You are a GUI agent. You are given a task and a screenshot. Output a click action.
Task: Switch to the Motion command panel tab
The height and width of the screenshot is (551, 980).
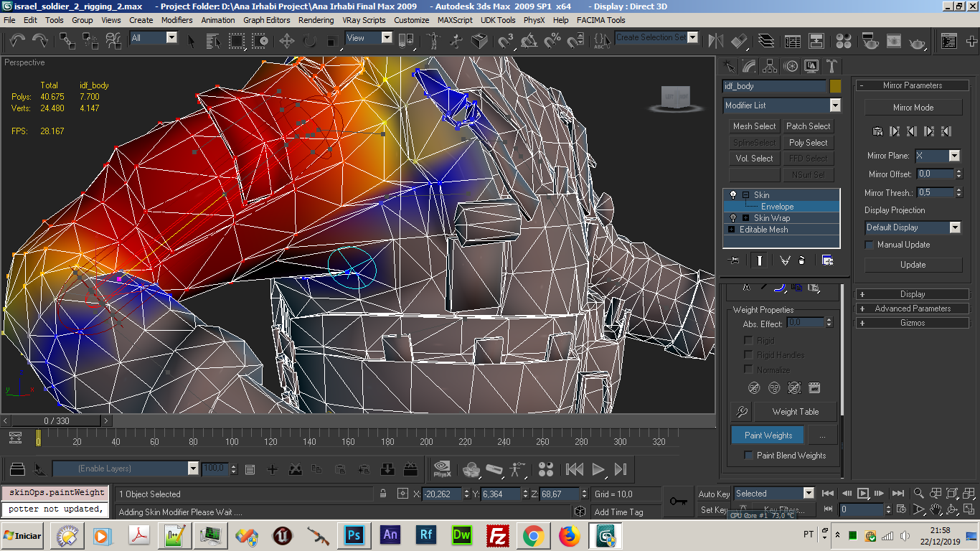(x=791, y=67)
